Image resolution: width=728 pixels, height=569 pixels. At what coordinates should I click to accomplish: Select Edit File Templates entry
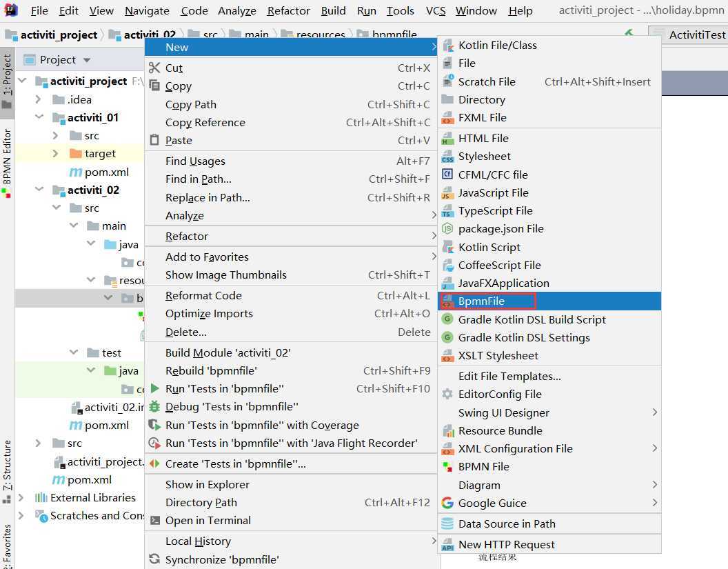coord(549,377)
